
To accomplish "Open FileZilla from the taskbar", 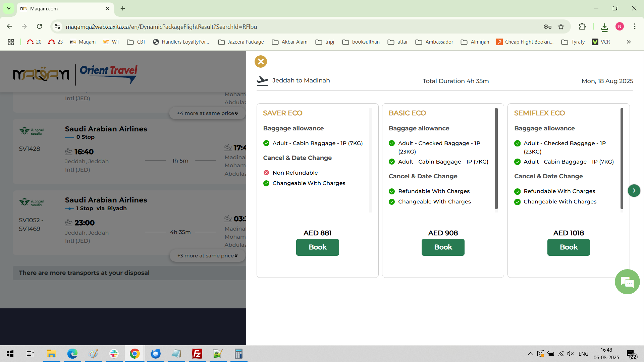I will tap(197, 354).
